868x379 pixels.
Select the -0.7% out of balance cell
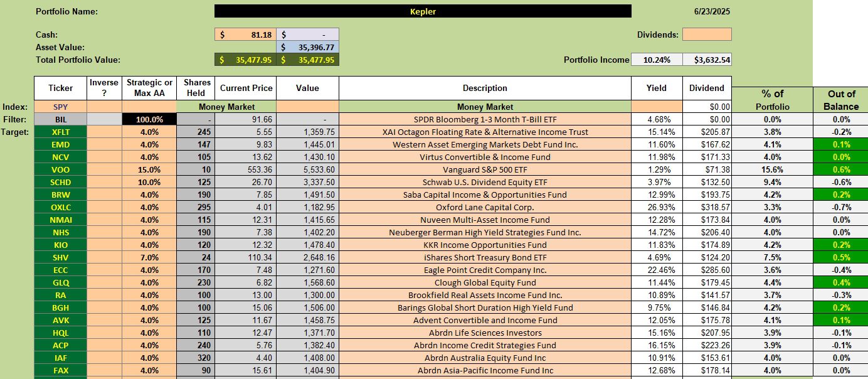(x=841, y=207)
